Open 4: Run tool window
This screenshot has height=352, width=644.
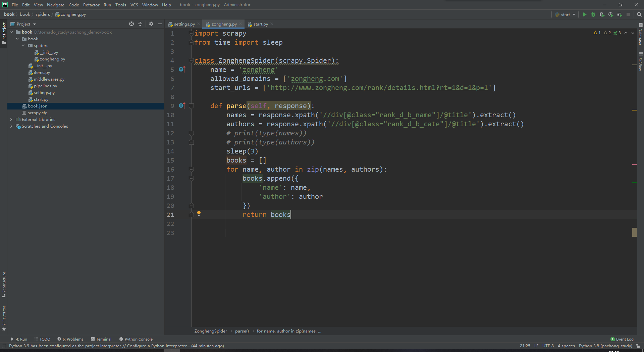click(x=19, y=339)
